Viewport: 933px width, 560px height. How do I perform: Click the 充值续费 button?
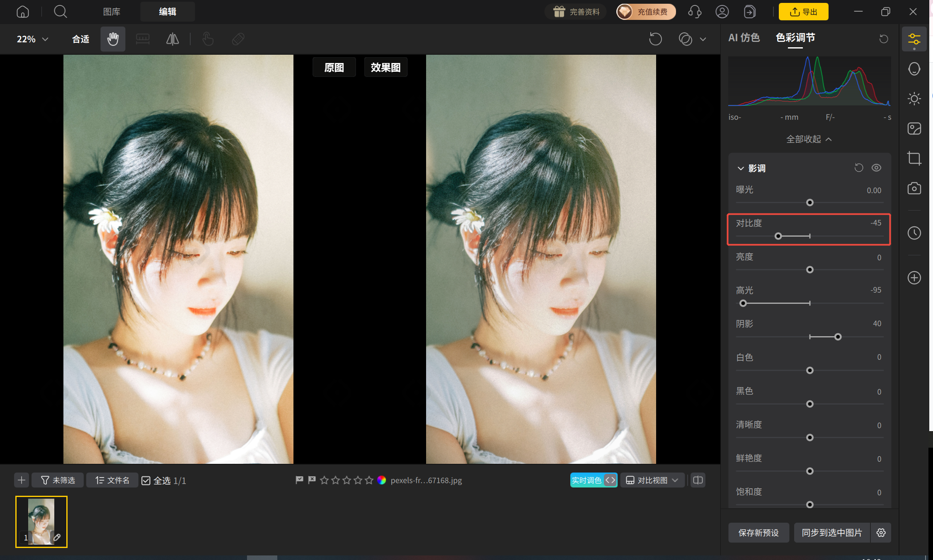click(x=646, y=12)
